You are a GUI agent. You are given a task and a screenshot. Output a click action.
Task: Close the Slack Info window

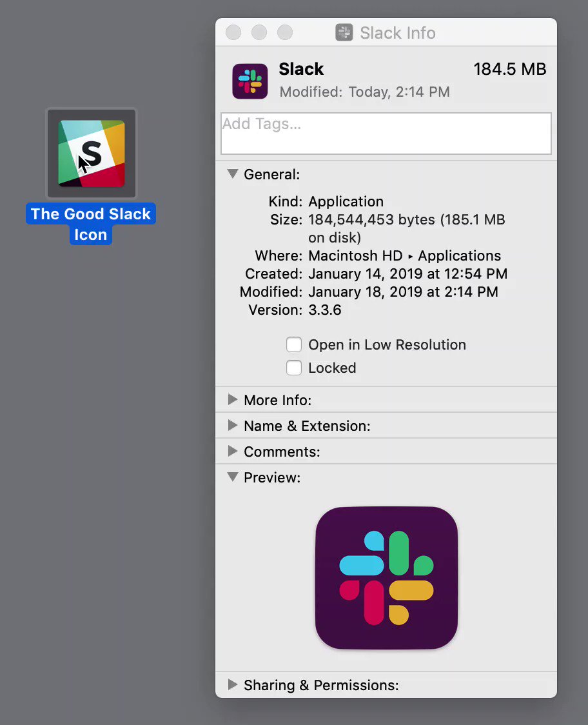click(233, 32)
